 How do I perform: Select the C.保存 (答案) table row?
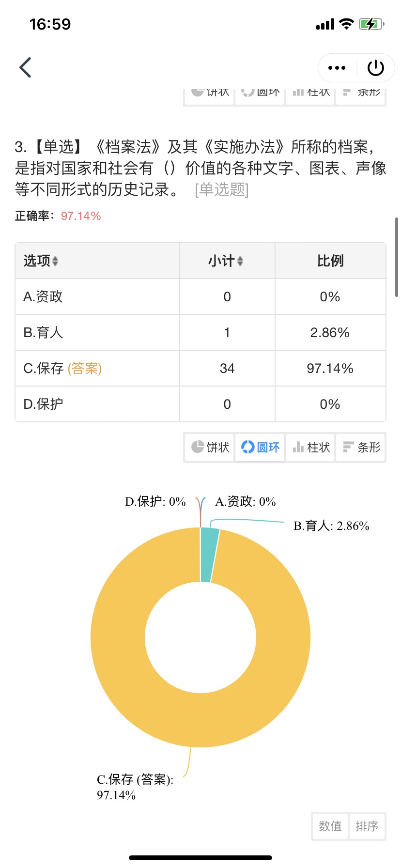(200, 368)
